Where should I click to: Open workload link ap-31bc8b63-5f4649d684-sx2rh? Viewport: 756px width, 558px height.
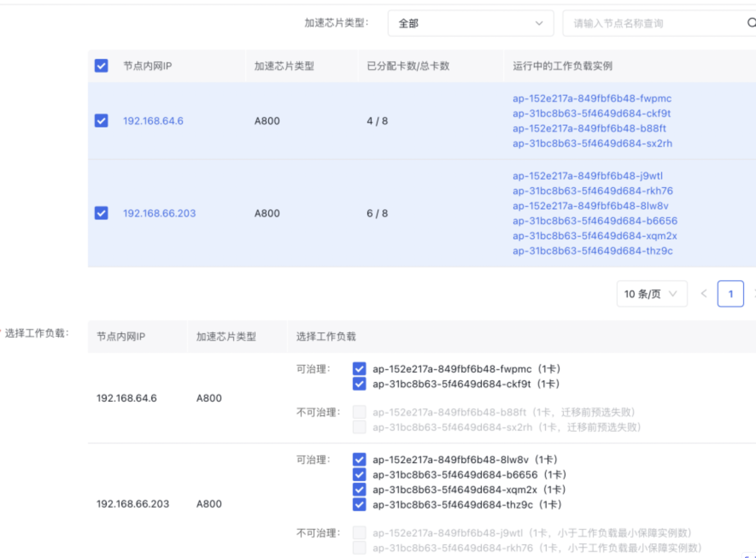[592, 144]
